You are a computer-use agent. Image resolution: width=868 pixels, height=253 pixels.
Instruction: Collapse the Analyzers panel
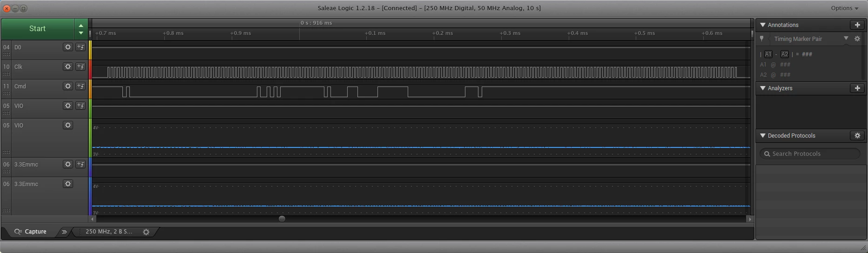tap(762, 88)
